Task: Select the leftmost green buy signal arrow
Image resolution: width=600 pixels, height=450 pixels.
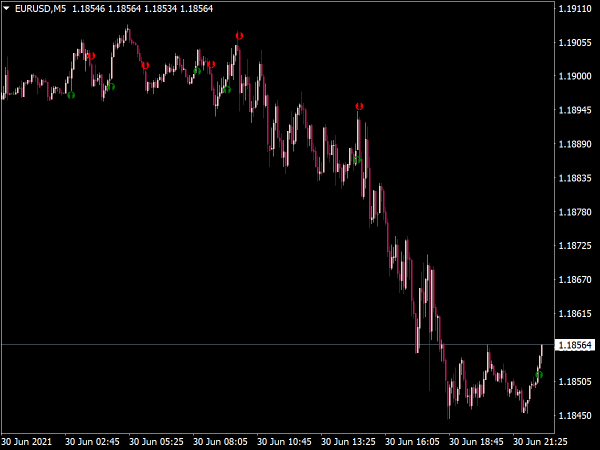Action: point(71,95)
